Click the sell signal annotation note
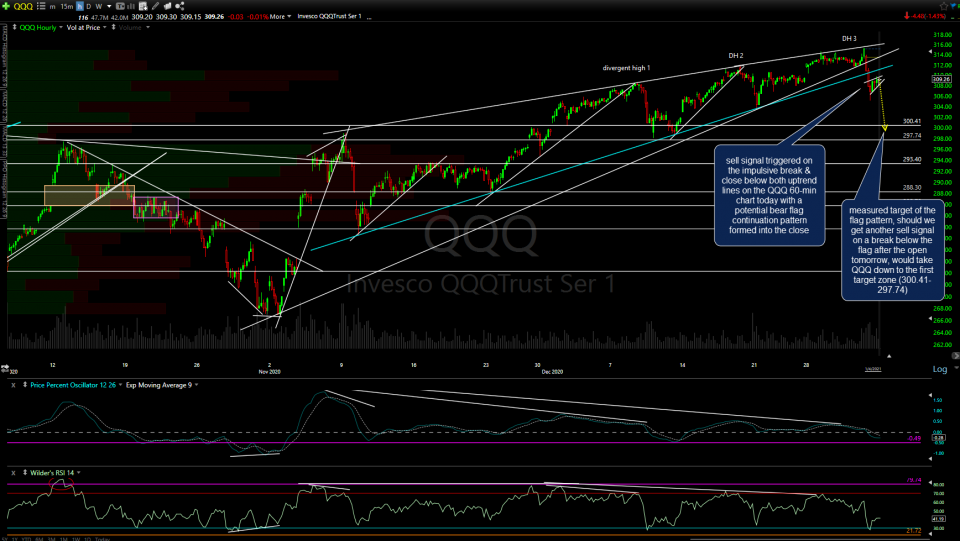Viewport: 960px width, 541px height. [769, 195]
